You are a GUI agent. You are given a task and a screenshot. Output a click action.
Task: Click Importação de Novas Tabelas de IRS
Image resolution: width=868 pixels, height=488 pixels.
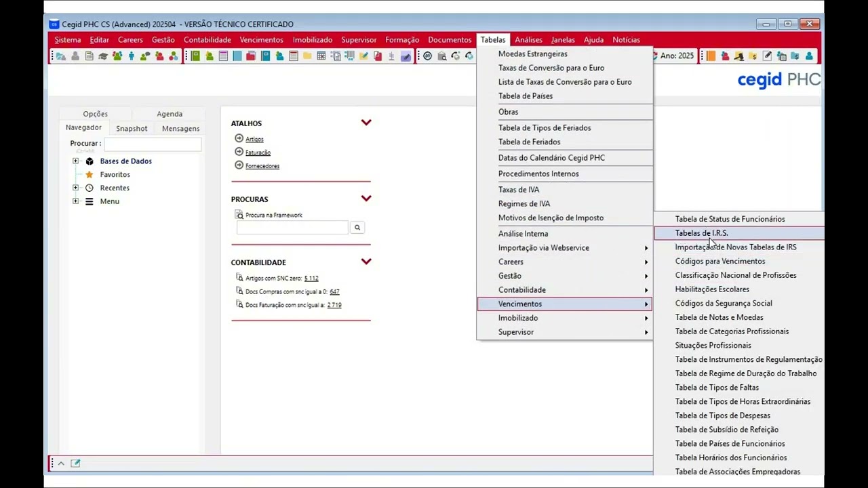(739, 247)
